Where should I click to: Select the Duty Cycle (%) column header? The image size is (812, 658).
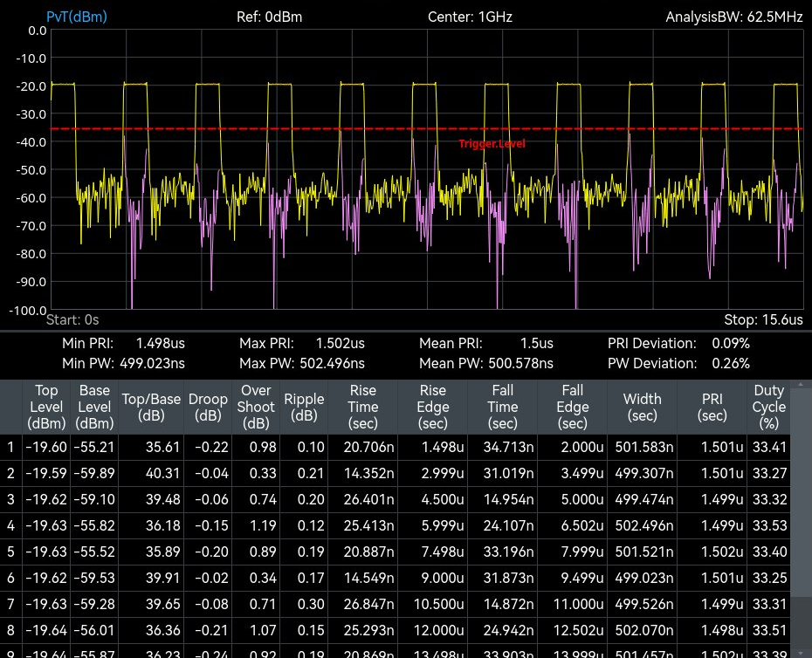pos(769,407)
